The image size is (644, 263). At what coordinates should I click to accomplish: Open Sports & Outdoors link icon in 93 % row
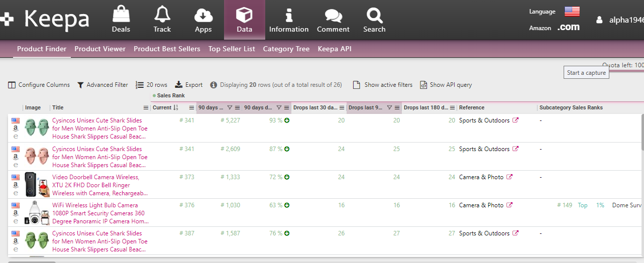coord(515,120)
